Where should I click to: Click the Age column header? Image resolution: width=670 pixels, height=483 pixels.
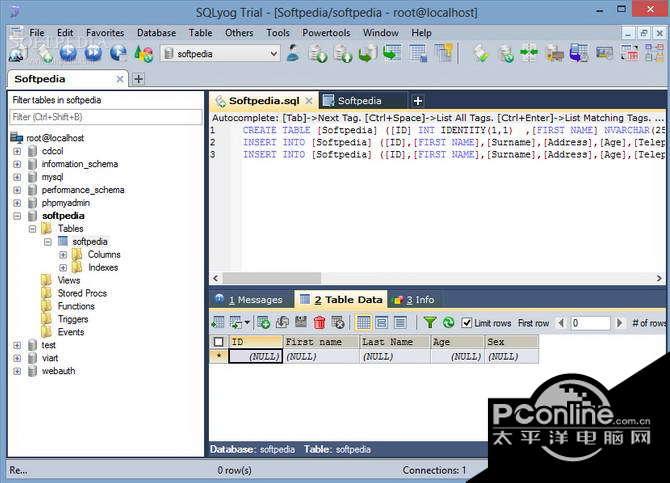(457, 342)
